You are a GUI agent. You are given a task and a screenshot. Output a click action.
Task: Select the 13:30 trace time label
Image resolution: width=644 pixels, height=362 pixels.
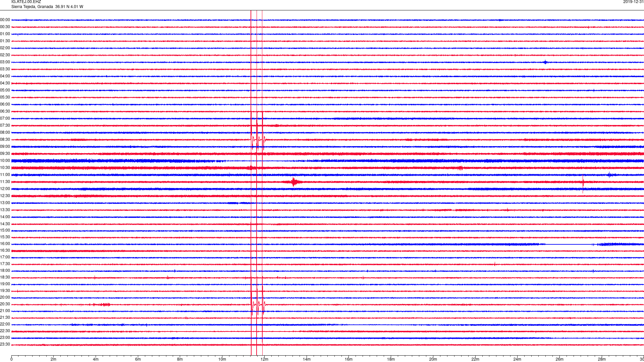5,210
